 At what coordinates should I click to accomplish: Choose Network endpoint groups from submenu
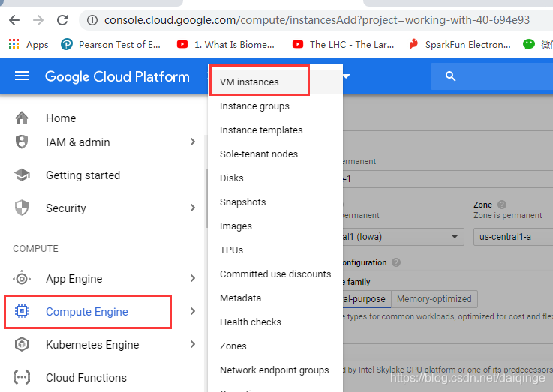click(275, 370)
